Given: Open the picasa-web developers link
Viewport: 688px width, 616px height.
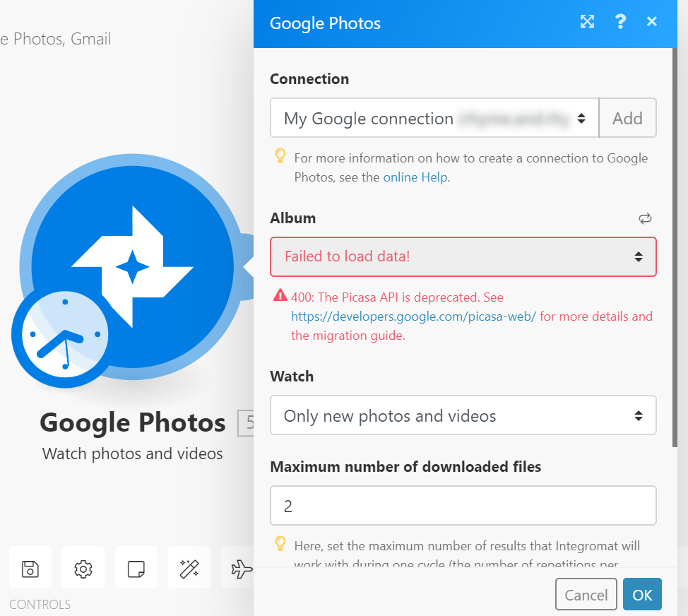Looking at the screenshot, I should click(x=413, y=316).
